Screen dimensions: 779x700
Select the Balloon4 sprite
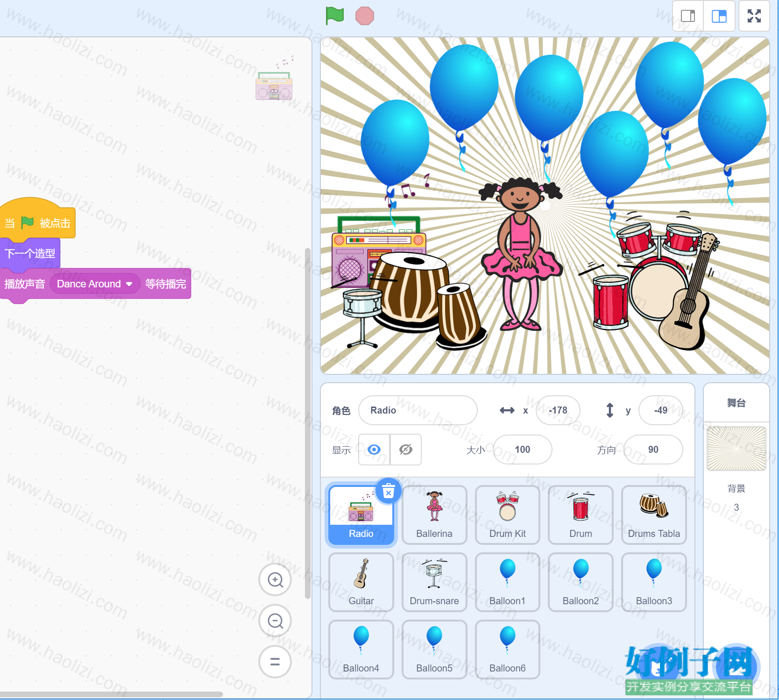pos(361,650)
